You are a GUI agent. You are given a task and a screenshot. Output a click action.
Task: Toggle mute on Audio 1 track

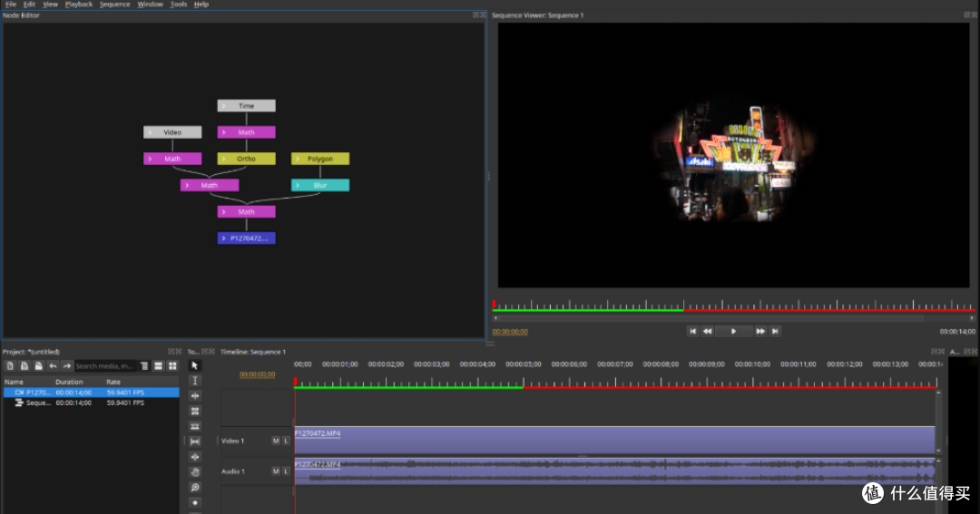click(x=276, y=471)
